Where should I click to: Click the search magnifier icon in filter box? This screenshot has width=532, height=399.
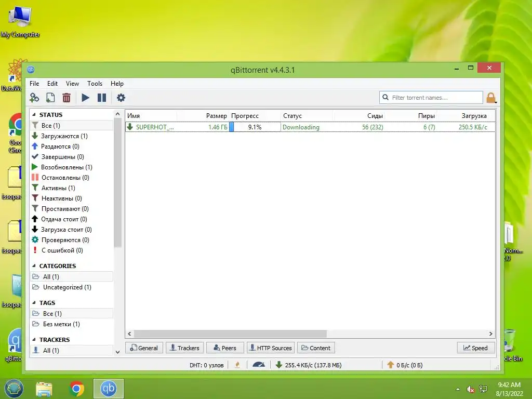pos(385,97)
